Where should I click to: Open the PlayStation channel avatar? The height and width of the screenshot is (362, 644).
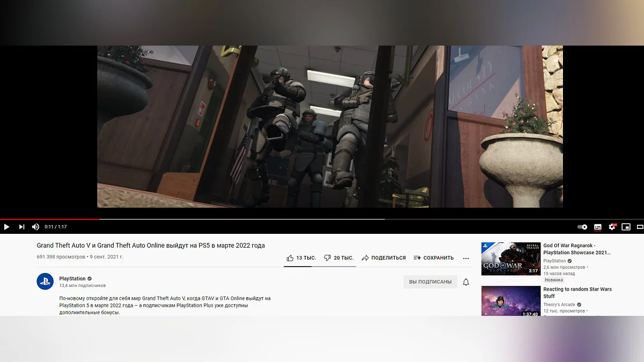coord(45,282)
